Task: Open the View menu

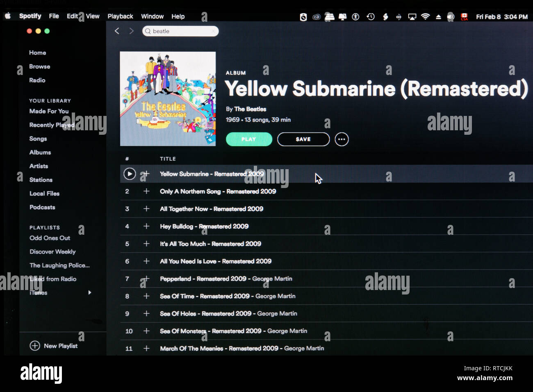Action: (x=93, y=16)
